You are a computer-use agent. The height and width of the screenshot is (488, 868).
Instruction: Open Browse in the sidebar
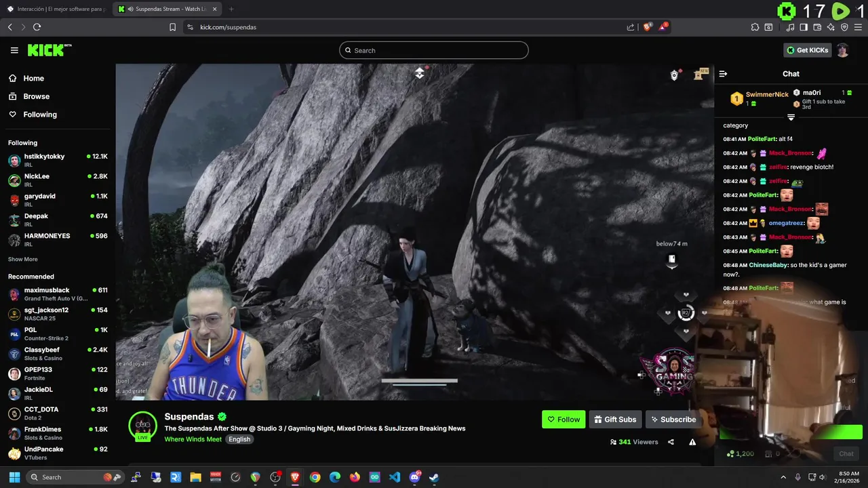(36, 96)
